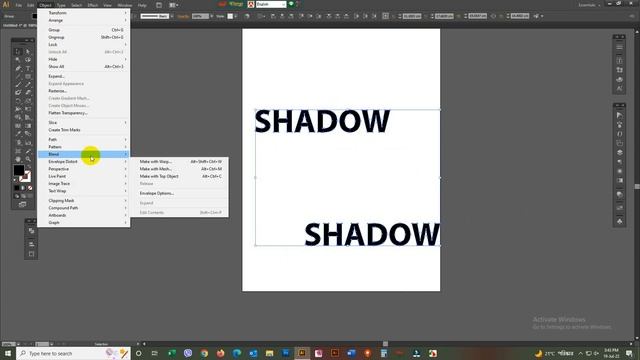This screenshot has width=640, height=360.
Task: Expand the Transform submenu
Action: click(x=84, y=13)
